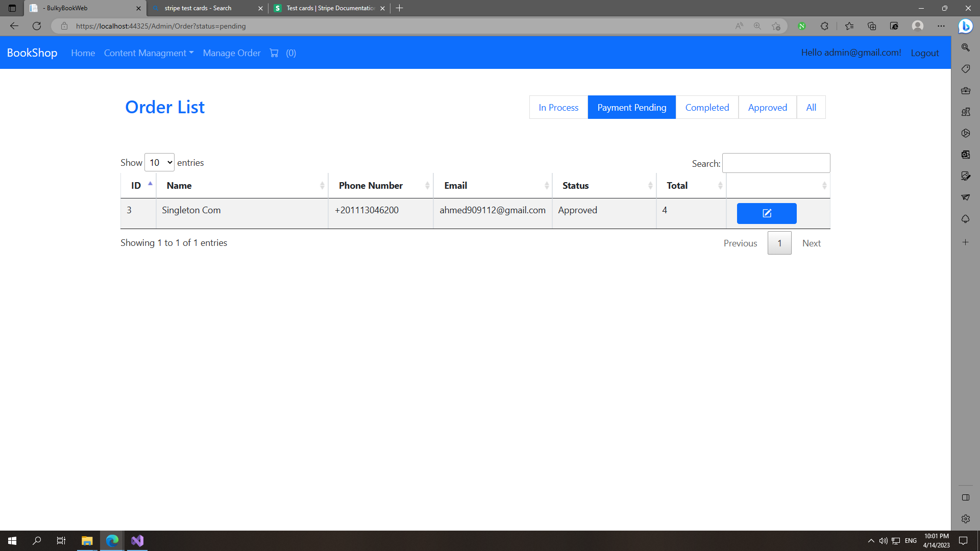The image size is (980, 551).
Task: Click inside the Search field
Action: tap(776, 163)
